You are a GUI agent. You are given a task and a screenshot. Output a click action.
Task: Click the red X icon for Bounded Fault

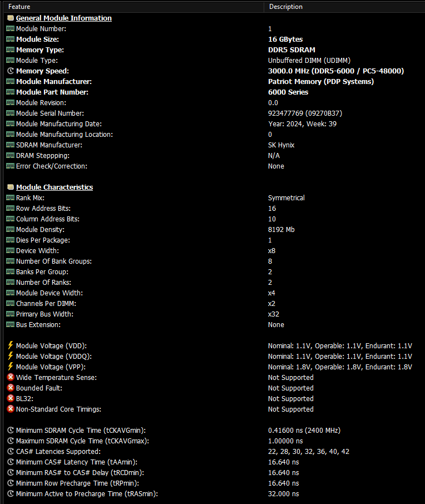point(11,388)
